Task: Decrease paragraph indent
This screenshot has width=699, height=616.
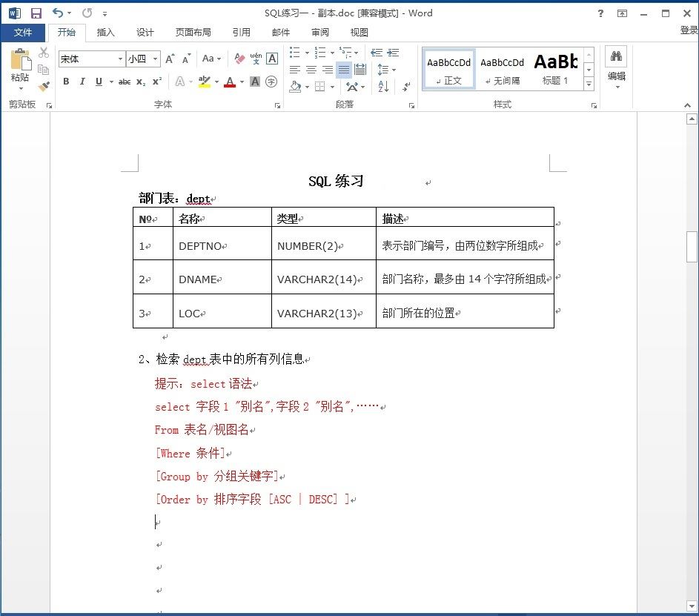Action: pos(377,53)
